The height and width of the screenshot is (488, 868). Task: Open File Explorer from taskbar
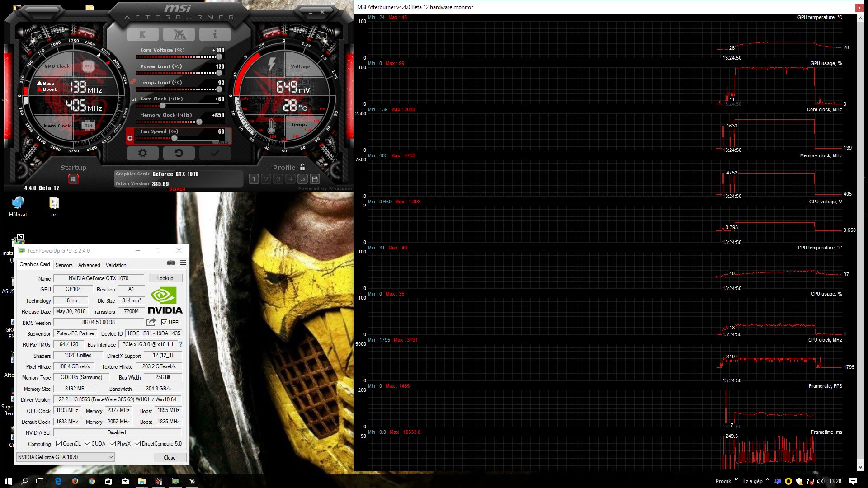(x=142, y=481)
